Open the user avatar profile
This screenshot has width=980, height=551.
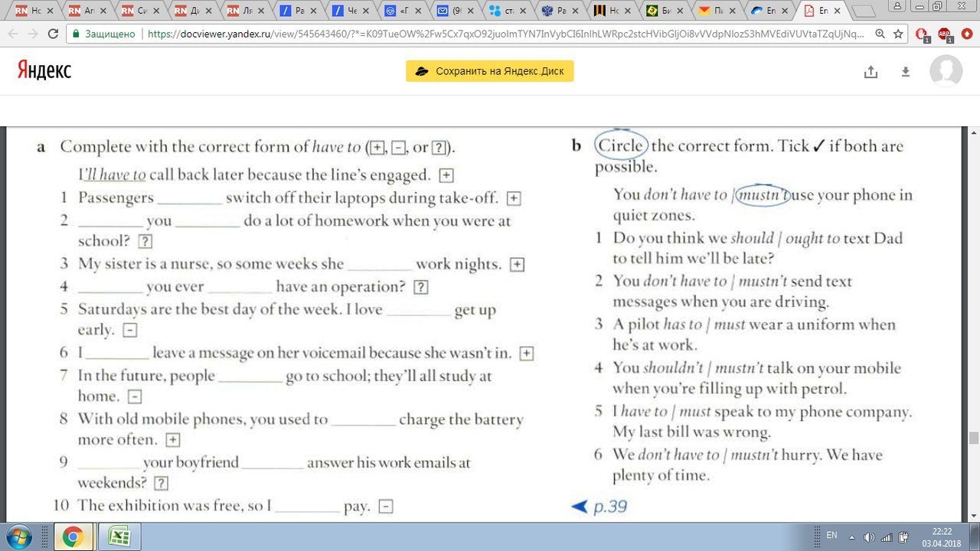coord(946,71)
